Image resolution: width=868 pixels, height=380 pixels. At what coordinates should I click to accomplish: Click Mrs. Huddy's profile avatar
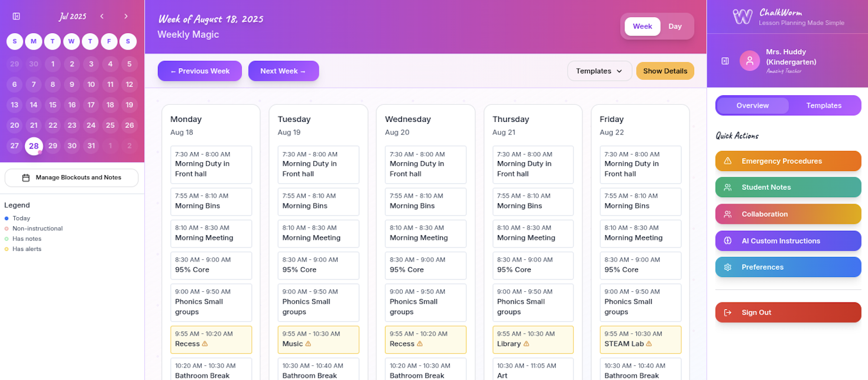(750, 60)
